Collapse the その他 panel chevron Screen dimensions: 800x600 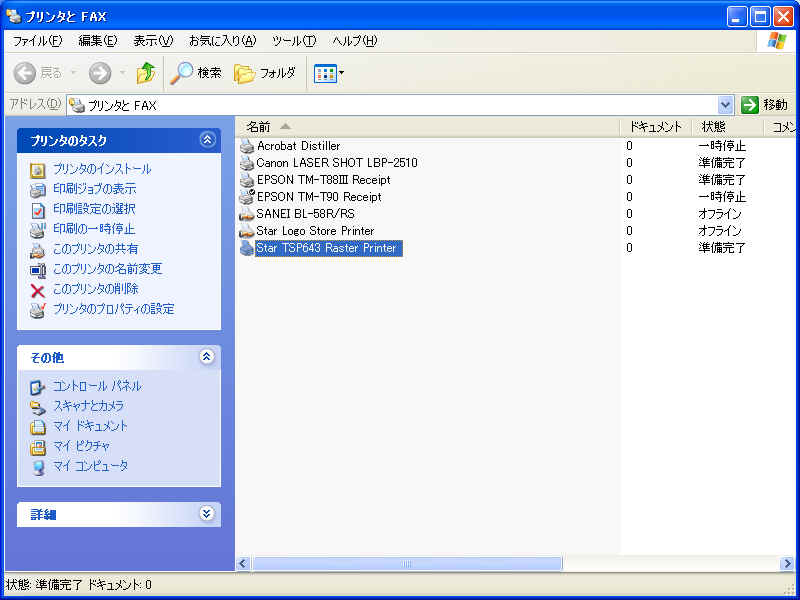(207, 357)
